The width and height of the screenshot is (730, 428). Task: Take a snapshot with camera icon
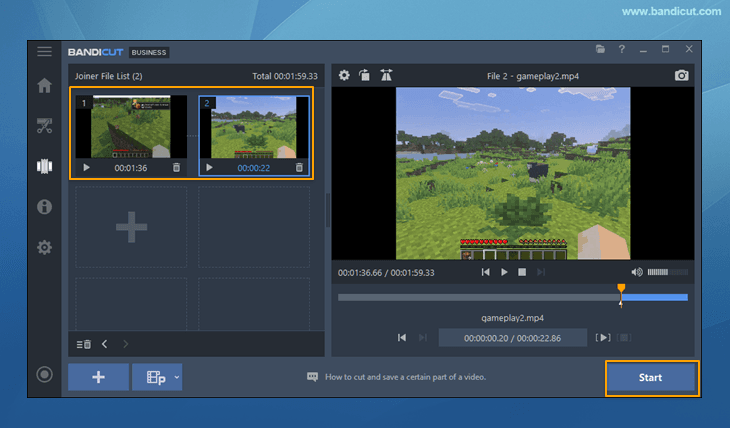pos(682,75)
